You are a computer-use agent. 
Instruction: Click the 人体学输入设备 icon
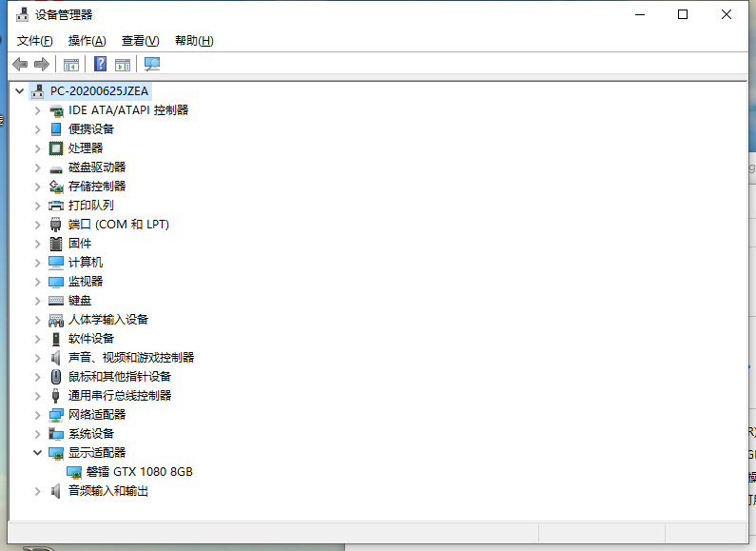click(56, 320)
